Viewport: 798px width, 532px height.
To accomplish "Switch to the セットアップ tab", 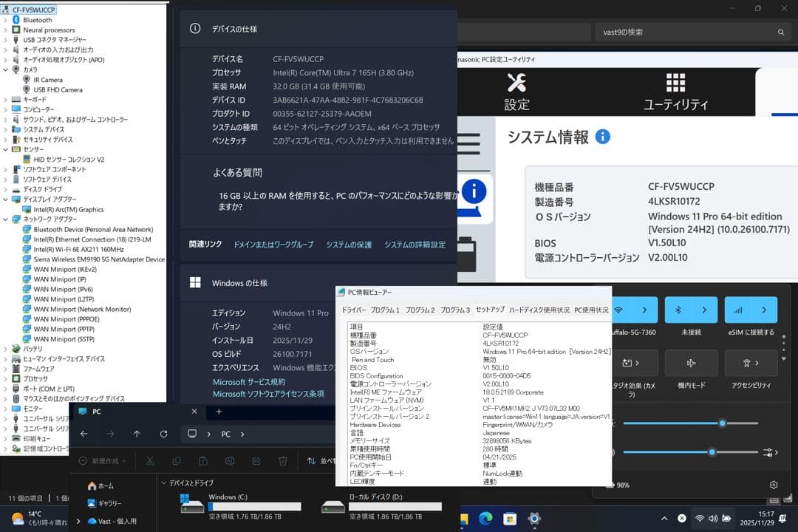I will coord(490,309).
